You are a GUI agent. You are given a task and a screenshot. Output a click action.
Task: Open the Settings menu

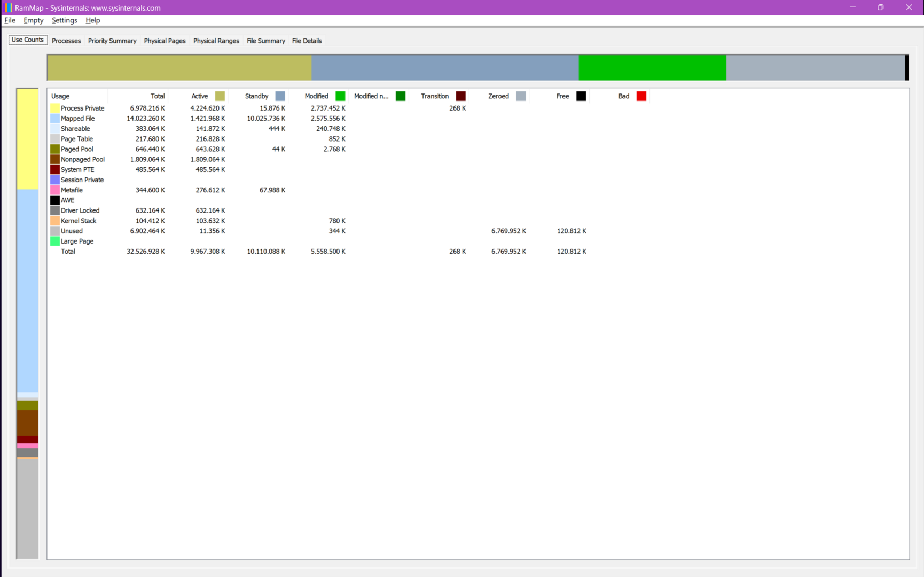(x=64, y=20)
